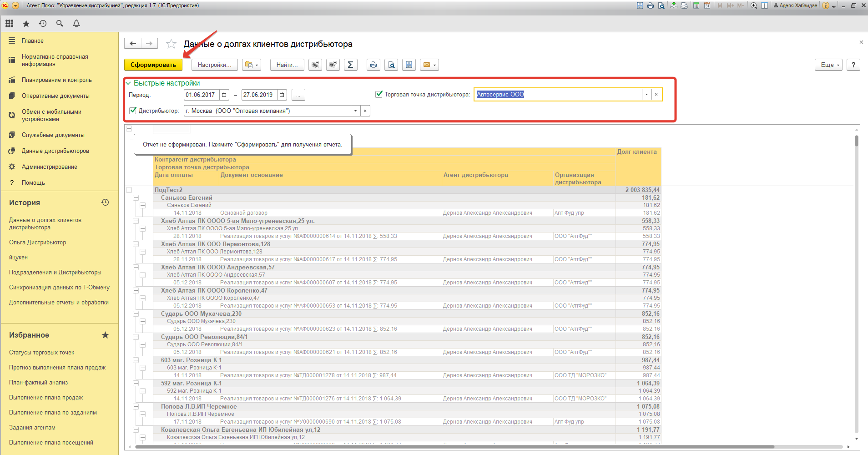Click the Сформировать button
Image resolution: width=868 pixels, height=455 pixels.
click(x=153, y=65)
